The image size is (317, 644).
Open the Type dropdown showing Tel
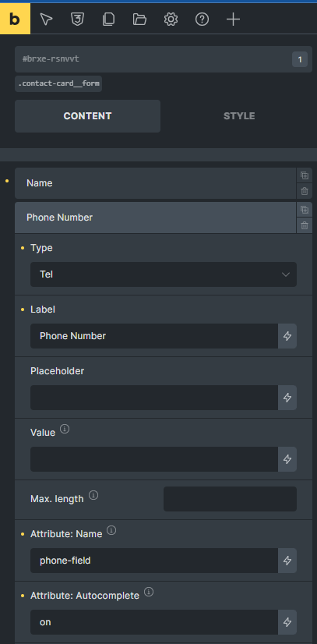click(x=164, y=274)
